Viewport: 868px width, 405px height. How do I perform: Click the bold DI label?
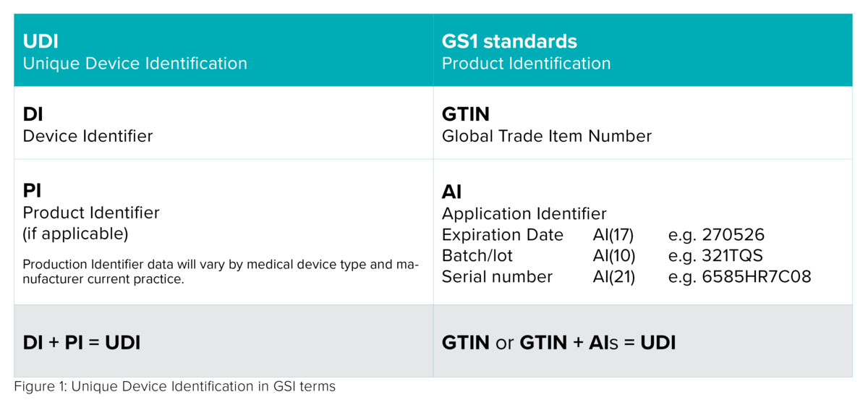coord(33,114)
